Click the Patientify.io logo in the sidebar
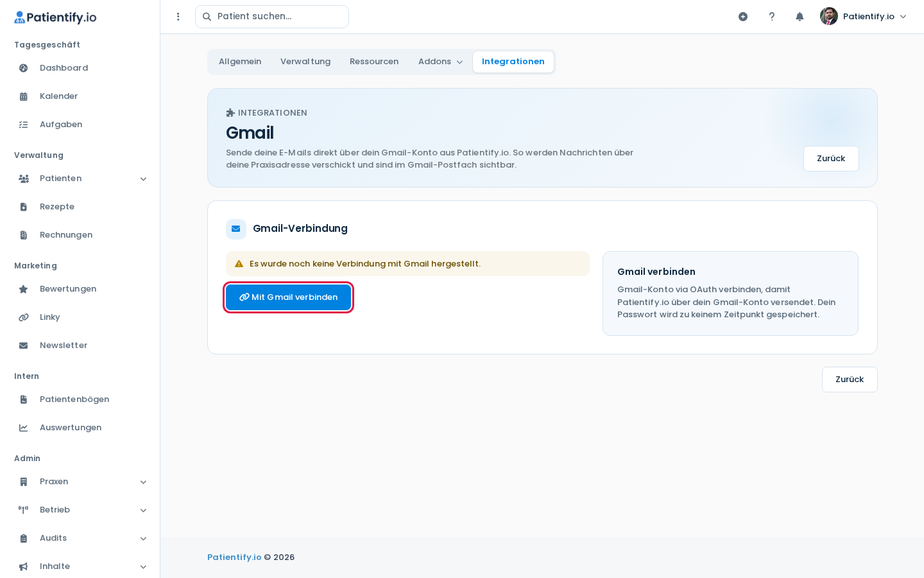 coord(55,17)
